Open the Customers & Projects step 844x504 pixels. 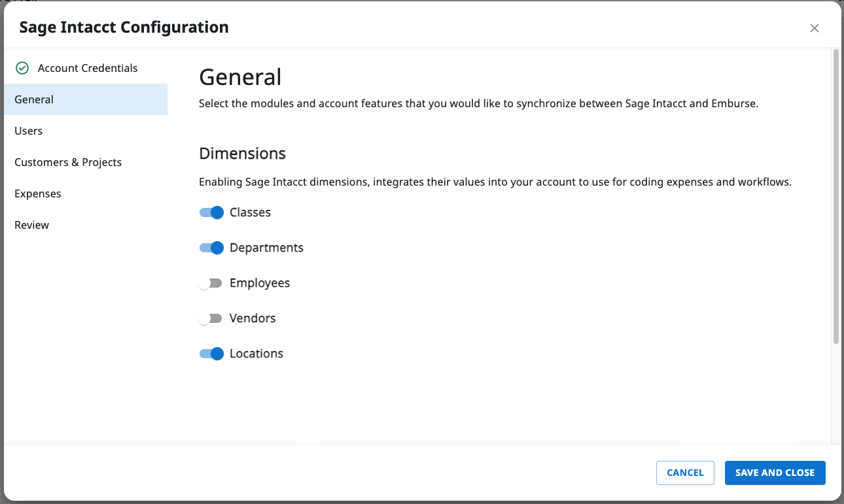86,162
